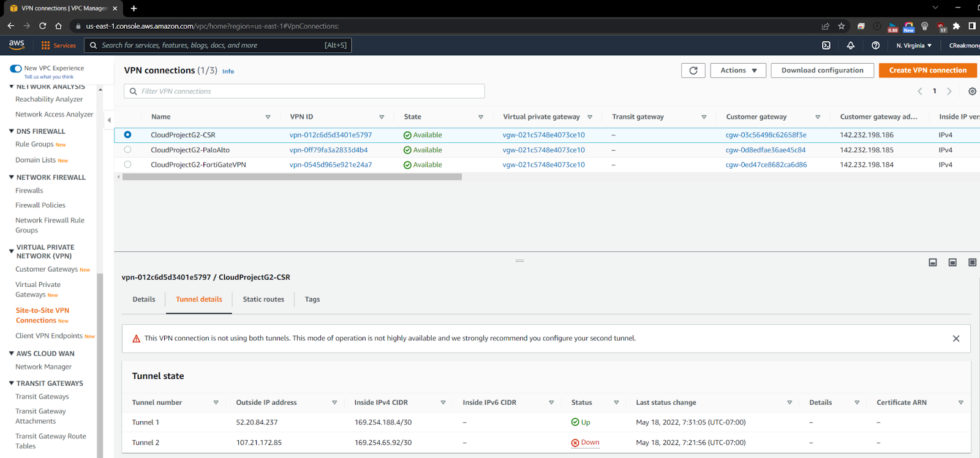The image size is (980, 458).
Task: Open notifications bell icon
Action: 851,45
